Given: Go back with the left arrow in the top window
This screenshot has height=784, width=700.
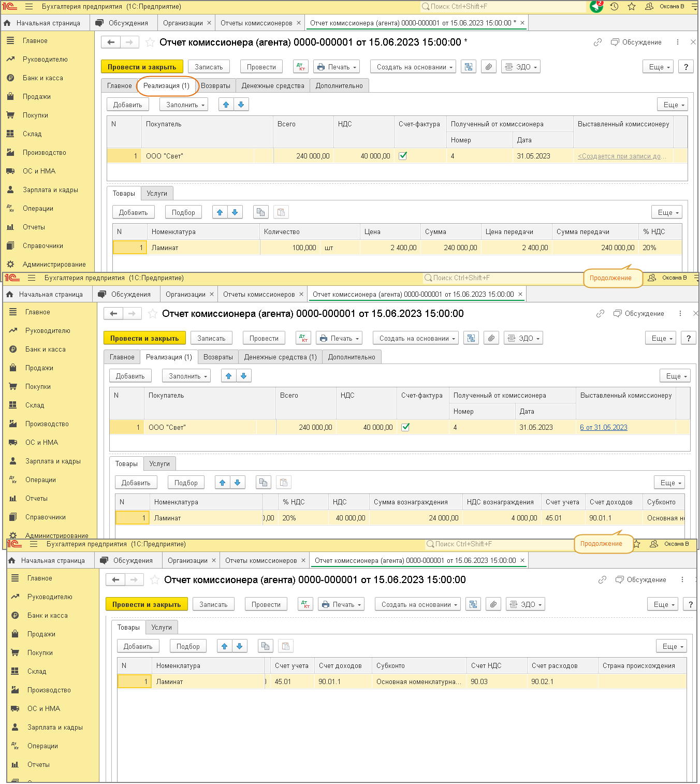Looking at the screenshot, I should (111, 42).
